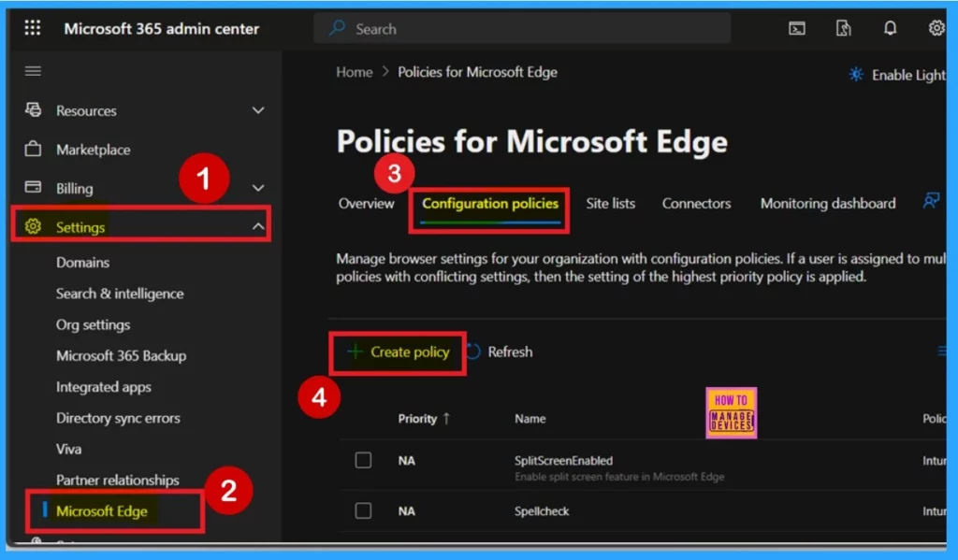Viewport: 958px width, 560px height.
Task: Expand the Billing chevron
Action: coord(258,188)
